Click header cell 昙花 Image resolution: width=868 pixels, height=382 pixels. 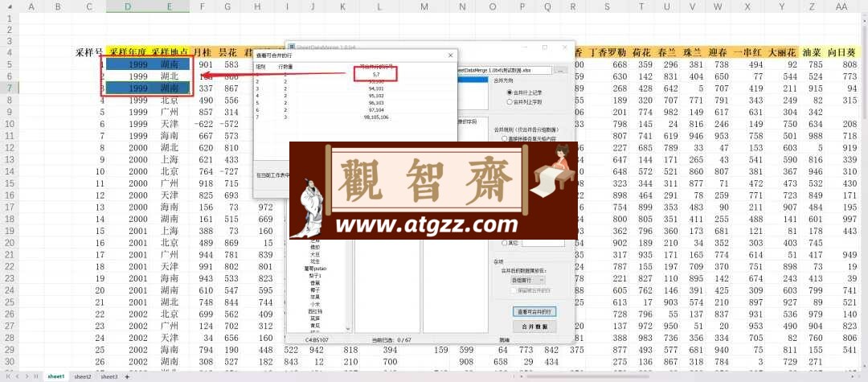[227, 52]
